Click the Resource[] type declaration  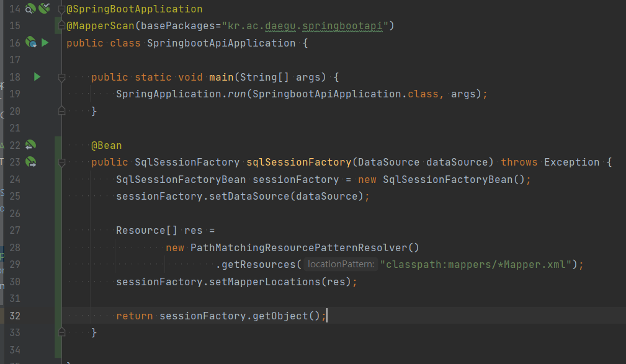pos(146,231)
